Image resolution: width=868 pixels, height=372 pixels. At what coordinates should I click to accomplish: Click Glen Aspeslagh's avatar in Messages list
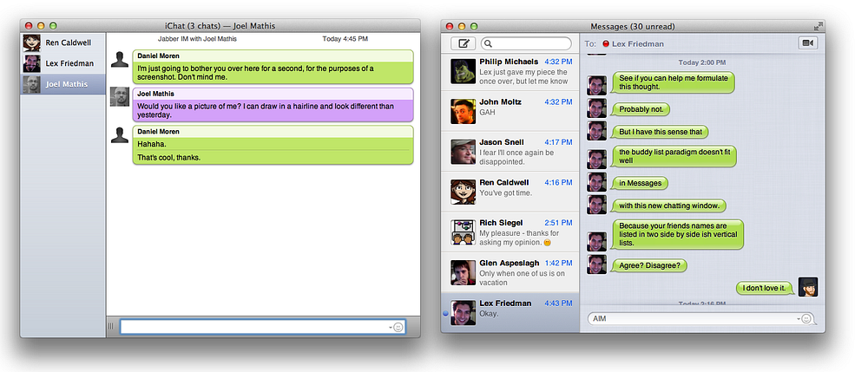pos(463,272)
